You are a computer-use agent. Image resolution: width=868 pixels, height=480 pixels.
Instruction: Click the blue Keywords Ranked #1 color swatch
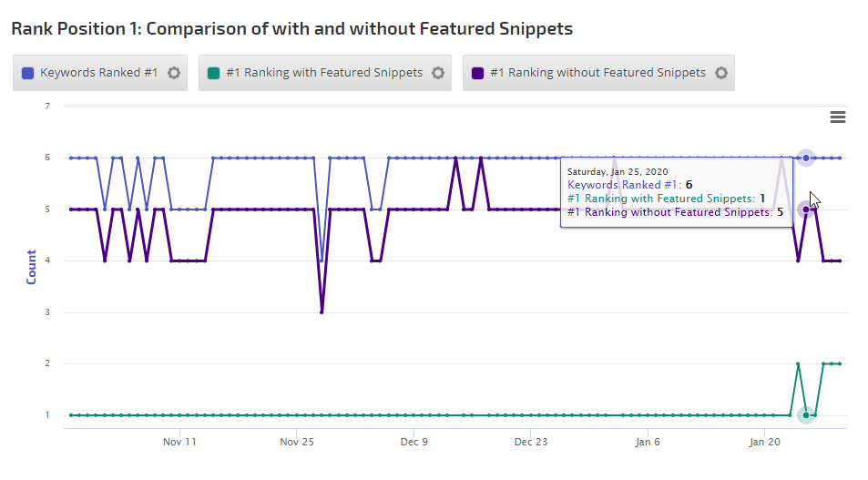click(x=27, y=73)
